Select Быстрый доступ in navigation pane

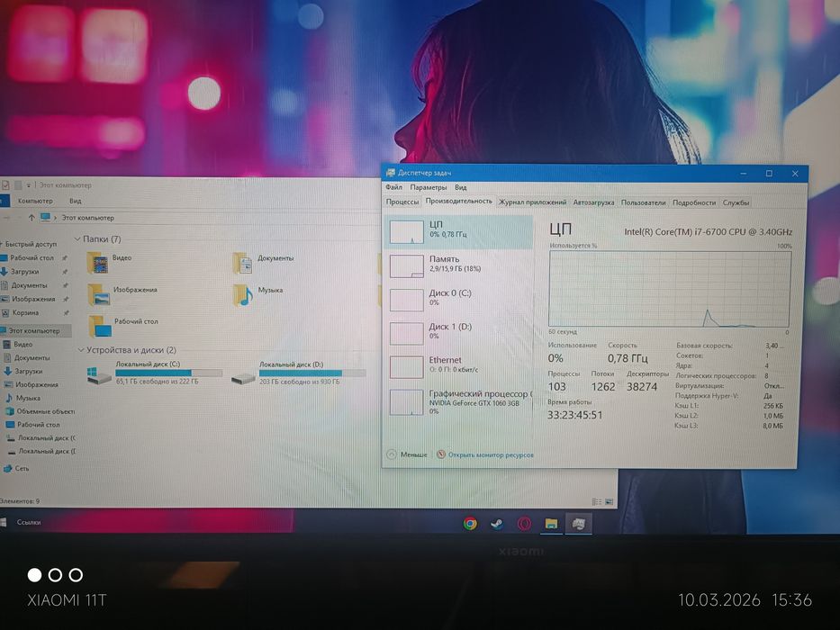pos(32,244)
